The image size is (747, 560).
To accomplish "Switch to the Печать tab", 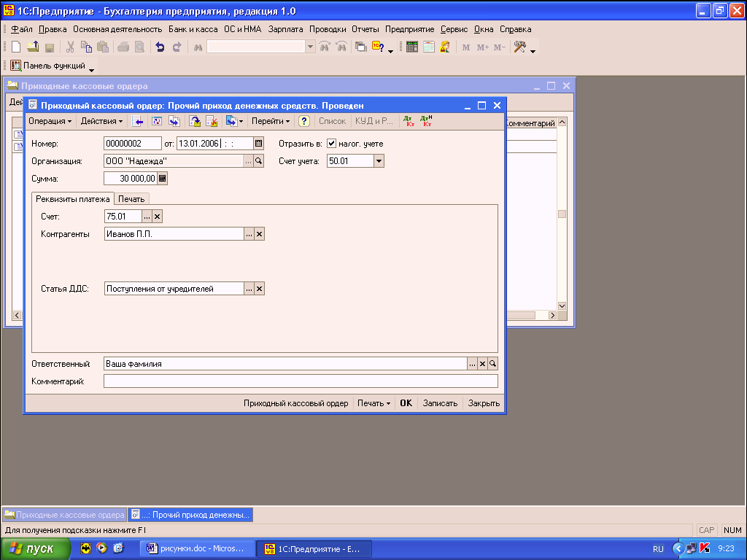I will 132,199.
